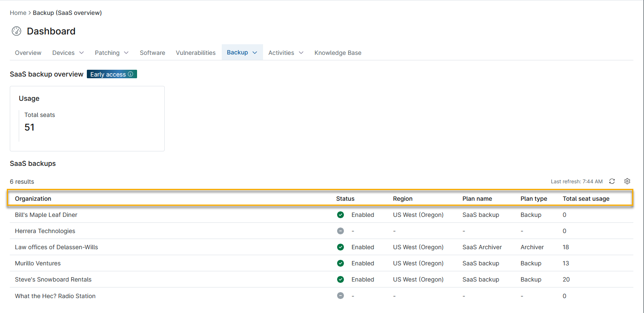The image size is (644, 313).
Task: Open the Knowledge Base tab
Action: (338, 53)
